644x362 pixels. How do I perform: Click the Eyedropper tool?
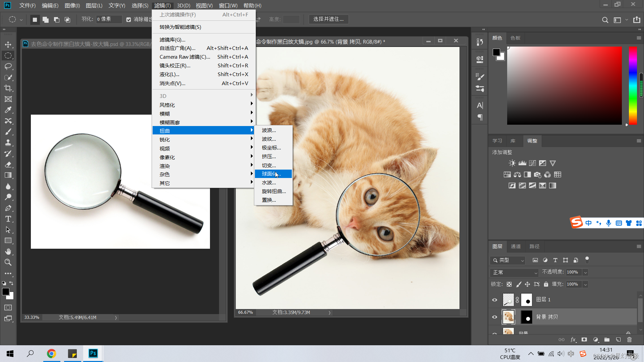8,110
